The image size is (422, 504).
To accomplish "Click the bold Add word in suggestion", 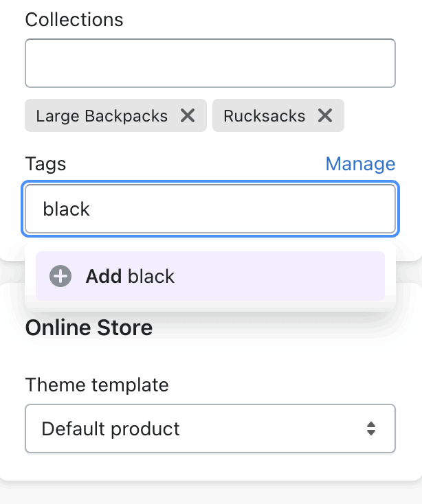I will click(x=104, y=276).
